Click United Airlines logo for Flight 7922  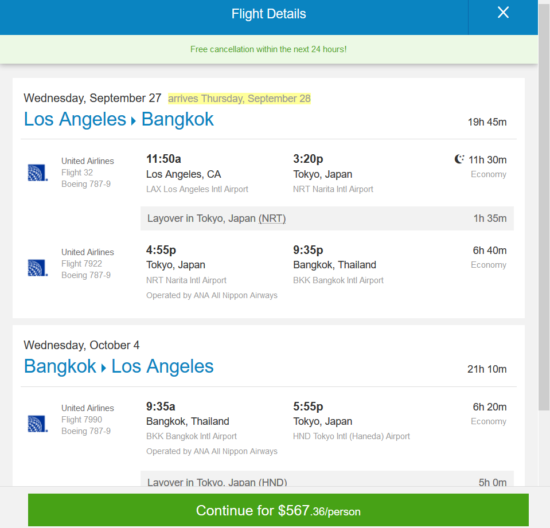click(38, 268)
